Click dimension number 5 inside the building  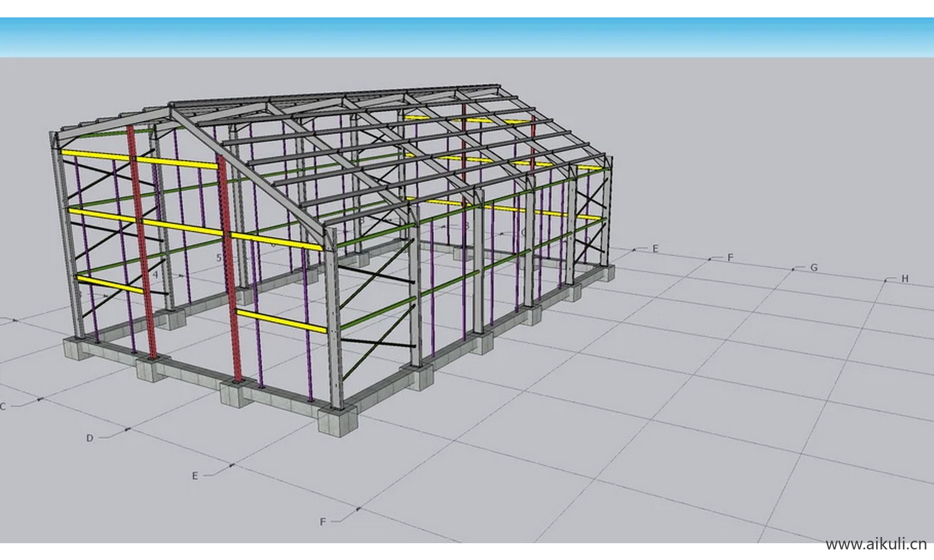coord(219,257)
